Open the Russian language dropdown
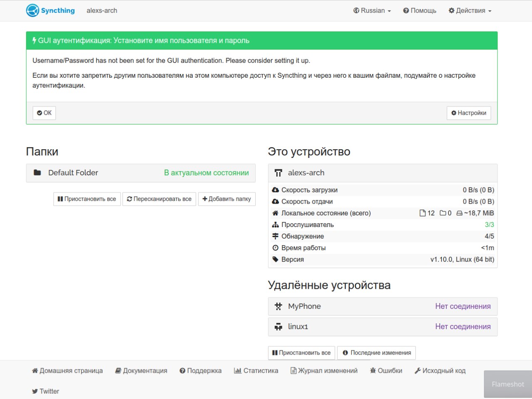 point(372,11)
